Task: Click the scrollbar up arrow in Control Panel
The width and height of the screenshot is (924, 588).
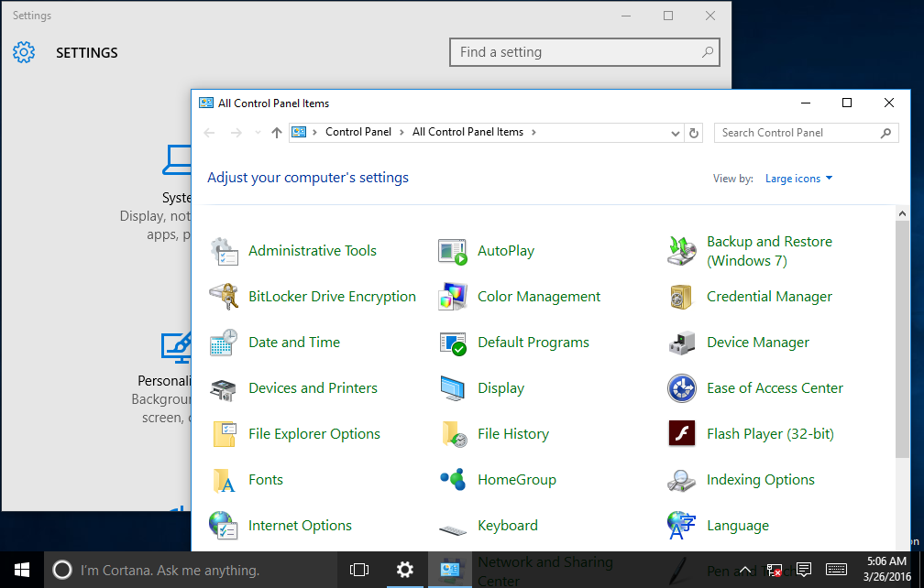Action: coord(902,213)
